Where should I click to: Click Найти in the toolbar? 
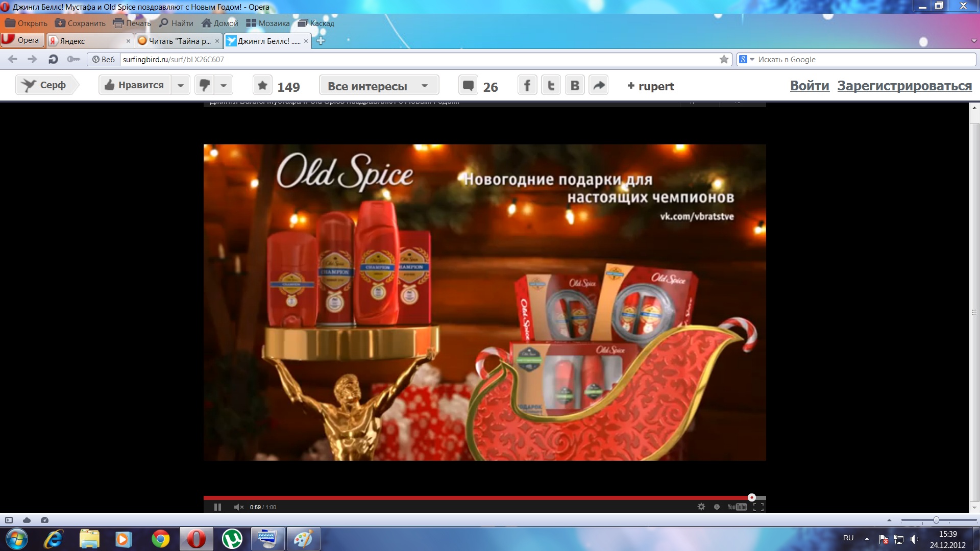176,23
